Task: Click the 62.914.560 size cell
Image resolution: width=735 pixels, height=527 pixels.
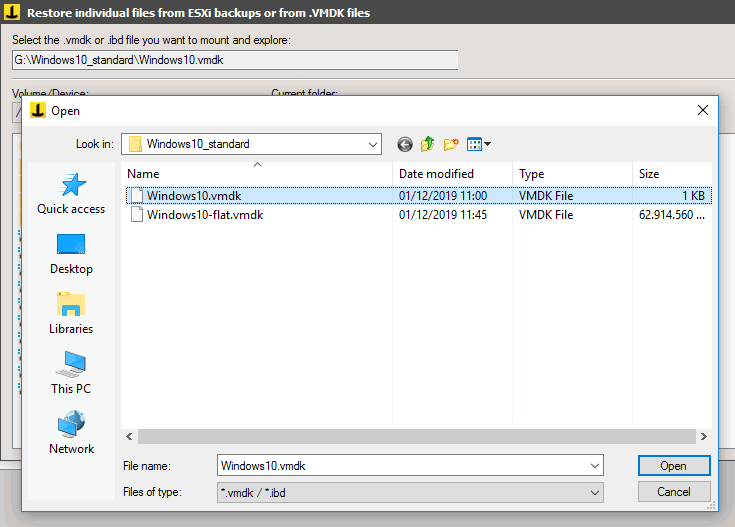Action: click(x=672, y=214)
